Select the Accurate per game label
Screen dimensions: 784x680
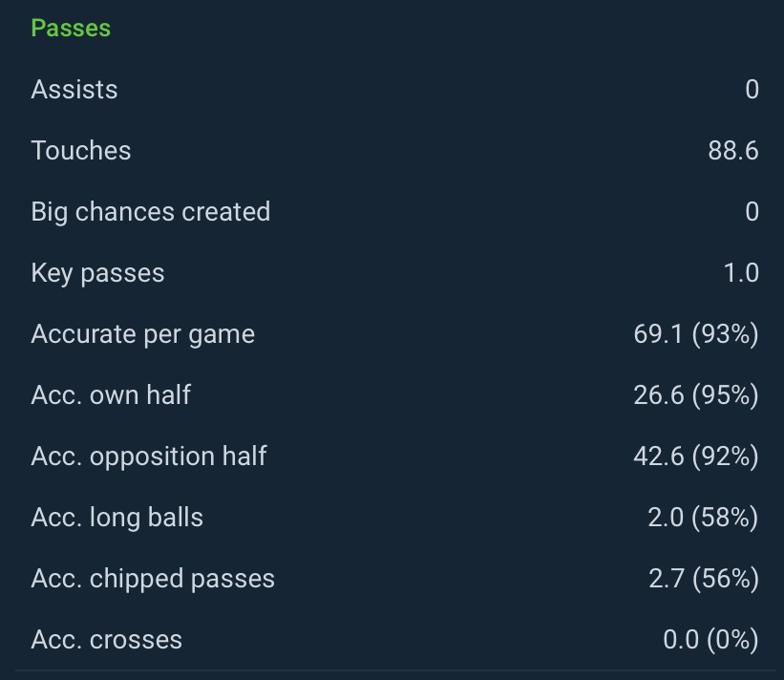pyautogui.click(x=143, y=334)
